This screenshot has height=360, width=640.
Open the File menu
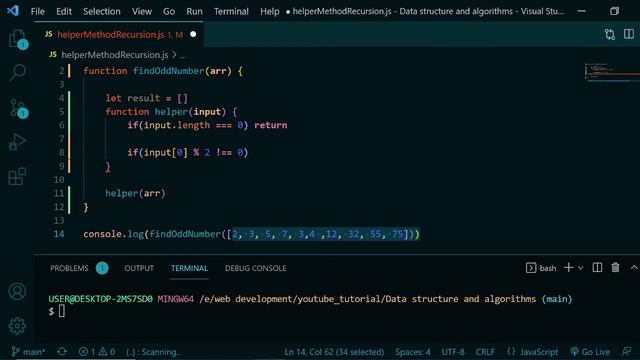tap(38, 11)
